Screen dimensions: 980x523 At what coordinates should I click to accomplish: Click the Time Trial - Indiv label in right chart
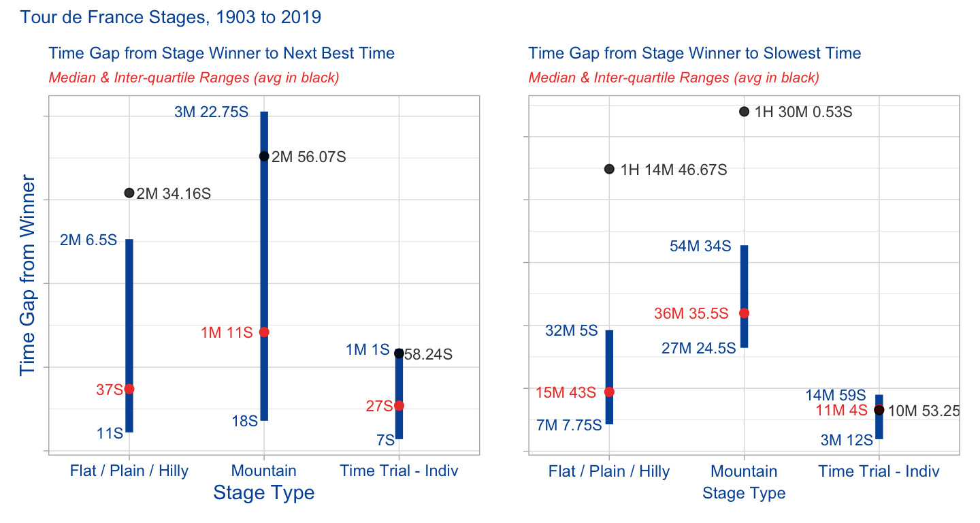(x=879, y=471)
